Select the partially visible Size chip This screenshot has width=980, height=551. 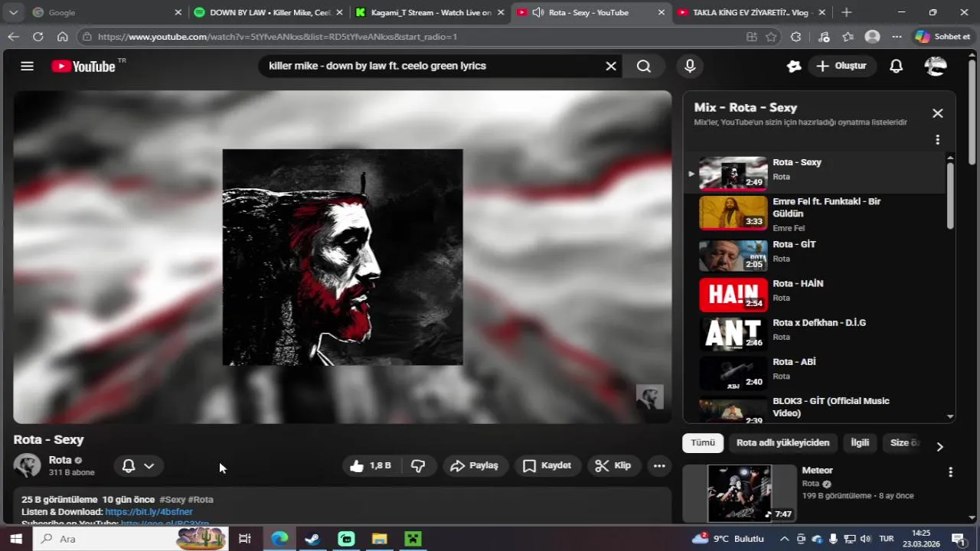(x=904, y=443)
